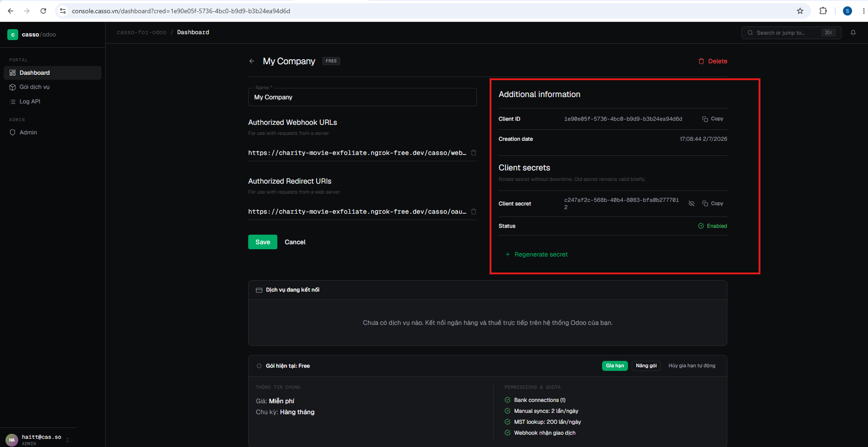This screenshot has height=447, width=868.
Task: Click the creation date 17:08:44 2/7/2026
Action: coord(704,139)
